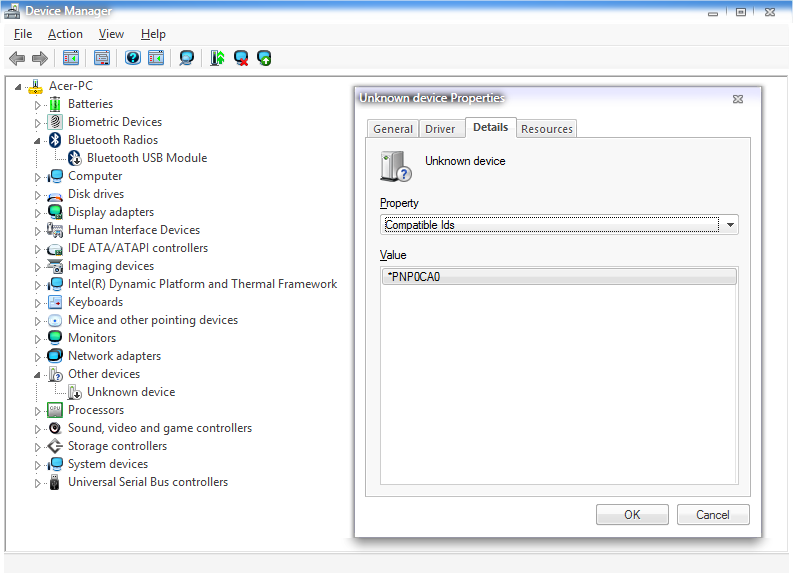793x577 pixels.
Task: Click the Uninstall device red X icon
Action: pyautogui.click(x=241, y=58)
